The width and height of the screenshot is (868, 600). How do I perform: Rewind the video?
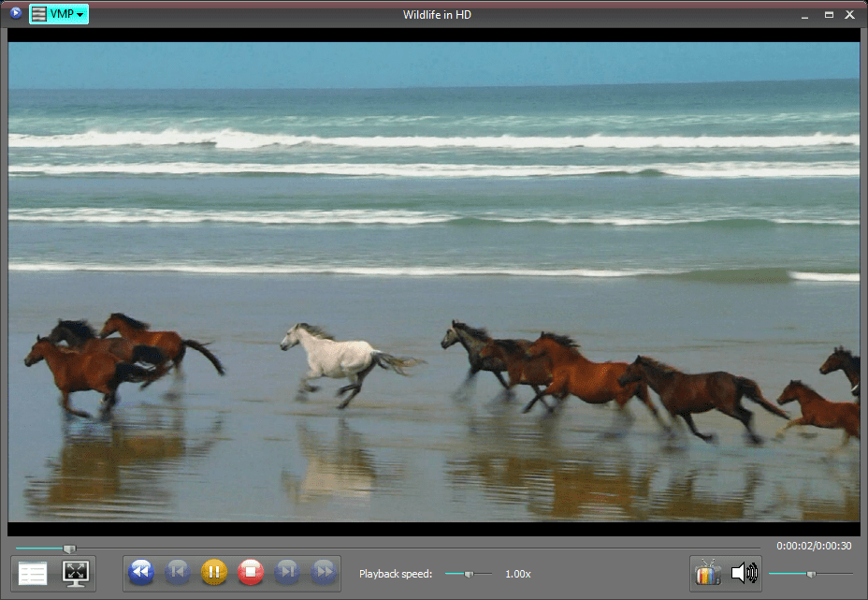(x=140, y=572)
